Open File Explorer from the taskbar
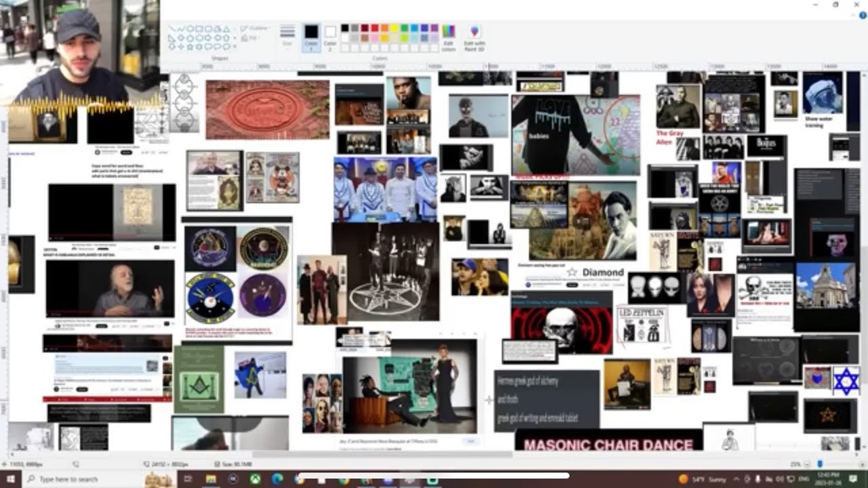Screen dimensions: 868x488 click(x=211, y=479)
